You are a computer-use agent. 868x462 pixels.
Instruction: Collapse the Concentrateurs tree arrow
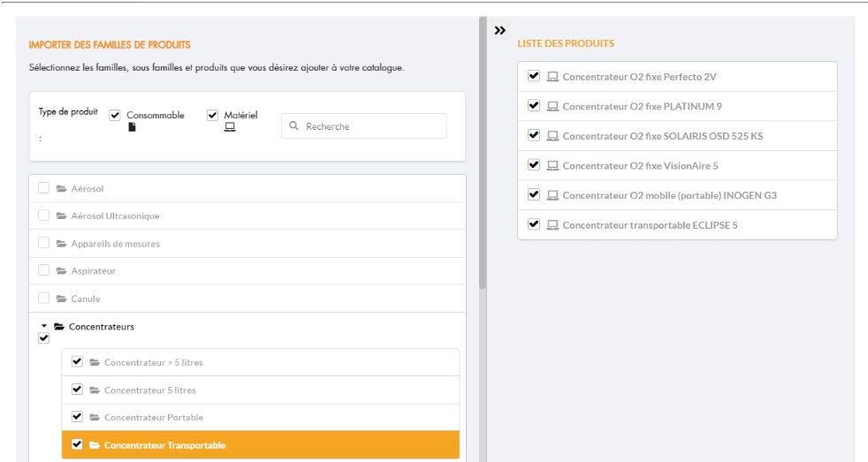(44, 326)
